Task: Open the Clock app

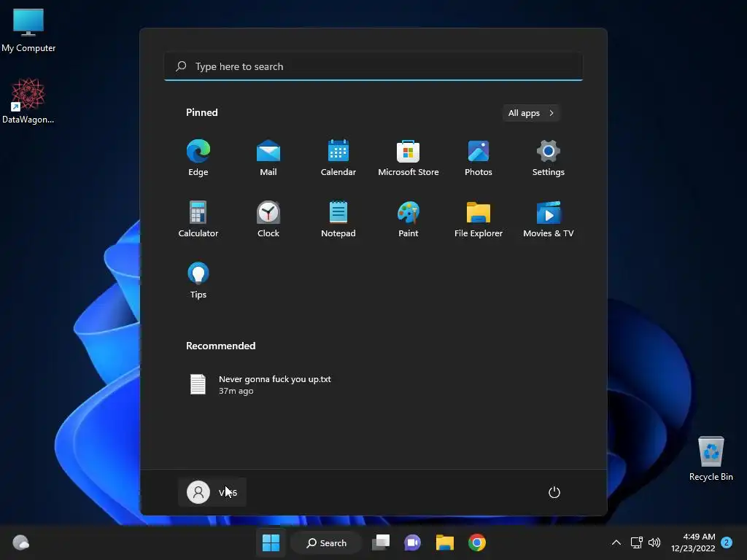Action: pos(268,219)
